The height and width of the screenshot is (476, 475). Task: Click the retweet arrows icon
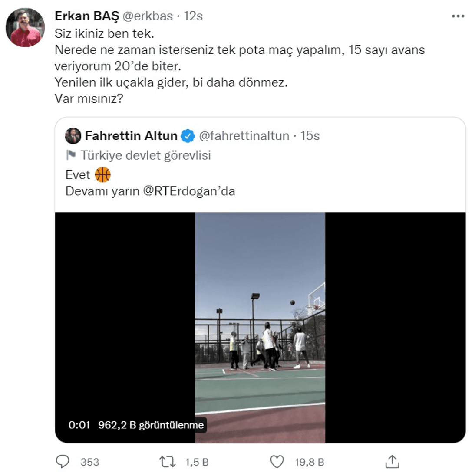(167, 462)
